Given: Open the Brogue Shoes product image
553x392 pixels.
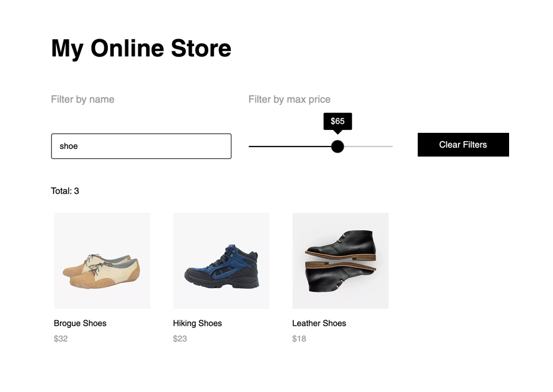Looking at the screenshot, I should (102, 261).
